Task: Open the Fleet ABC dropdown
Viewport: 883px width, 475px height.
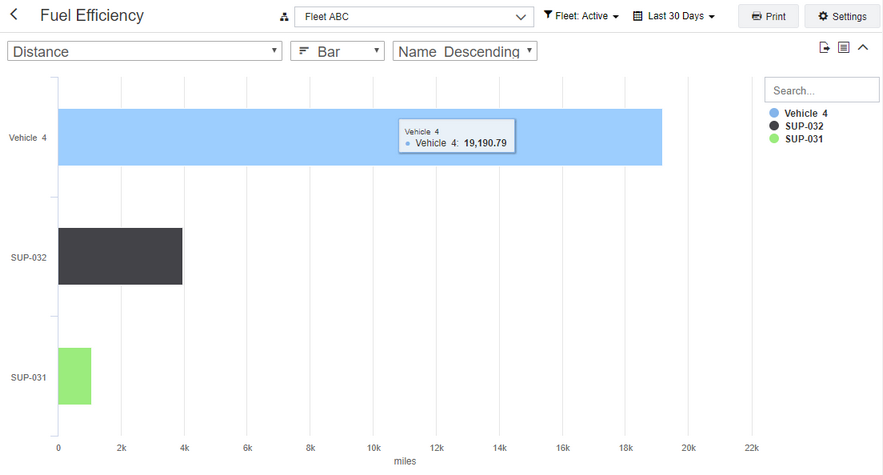Action: [x=414, y=17]
